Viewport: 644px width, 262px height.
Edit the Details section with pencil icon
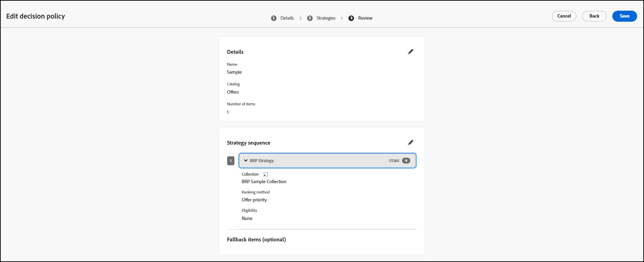pos(411,52)
